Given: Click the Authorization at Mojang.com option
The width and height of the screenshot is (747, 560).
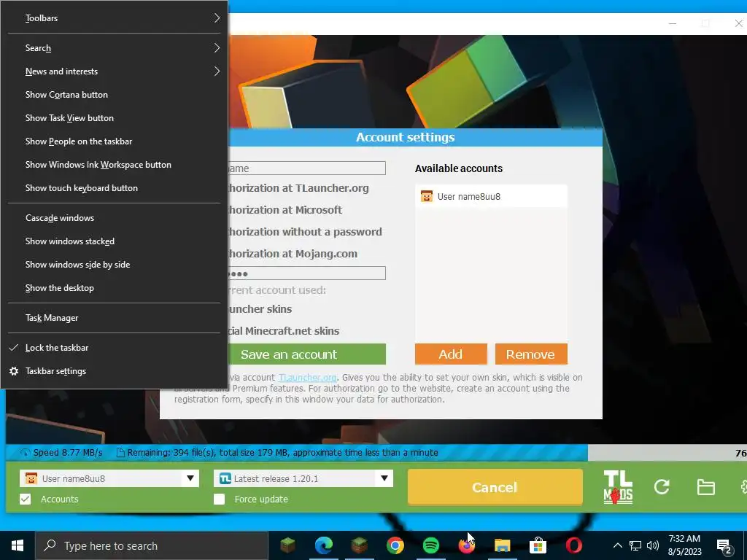Looking at the screenshot, I should [x=293, y=254].
